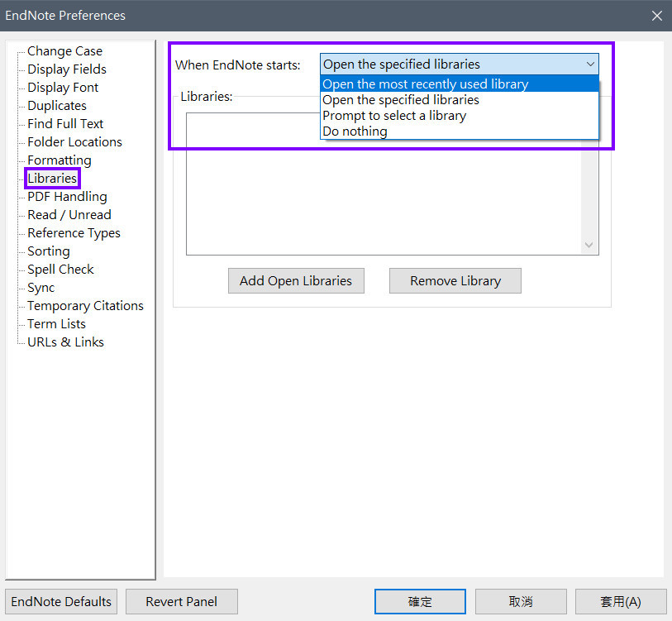Go to Display Font settings
672x621 pixels.
pos(63,88)
